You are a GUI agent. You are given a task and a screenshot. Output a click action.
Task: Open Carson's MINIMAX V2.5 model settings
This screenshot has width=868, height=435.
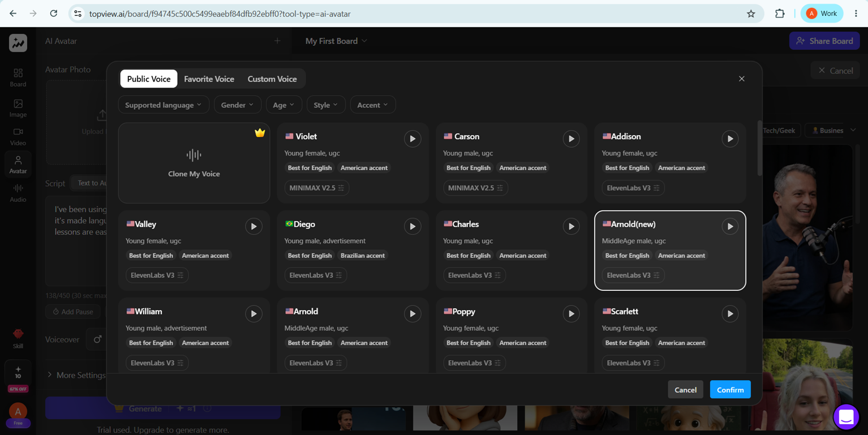point(475,188)
